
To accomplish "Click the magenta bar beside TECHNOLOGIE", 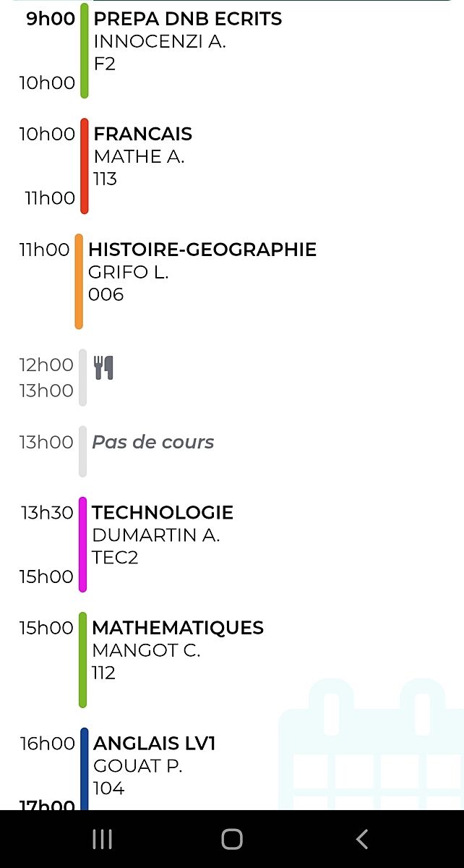I will (83, 545).
